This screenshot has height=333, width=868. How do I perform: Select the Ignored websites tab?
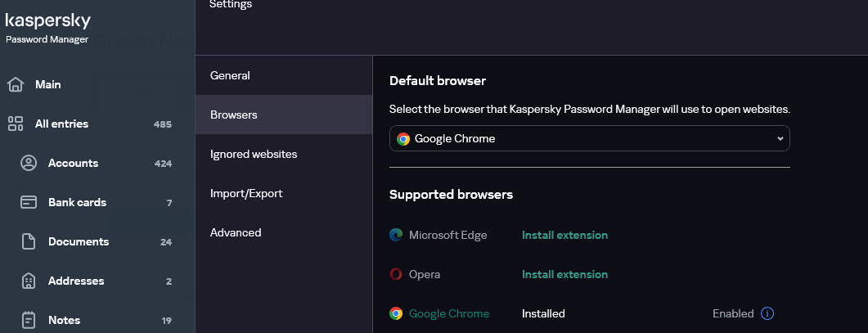(254, 154)
